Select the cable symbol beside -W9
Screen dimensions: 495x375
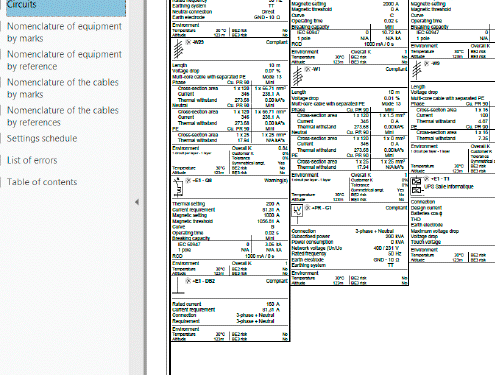(417, 70)
